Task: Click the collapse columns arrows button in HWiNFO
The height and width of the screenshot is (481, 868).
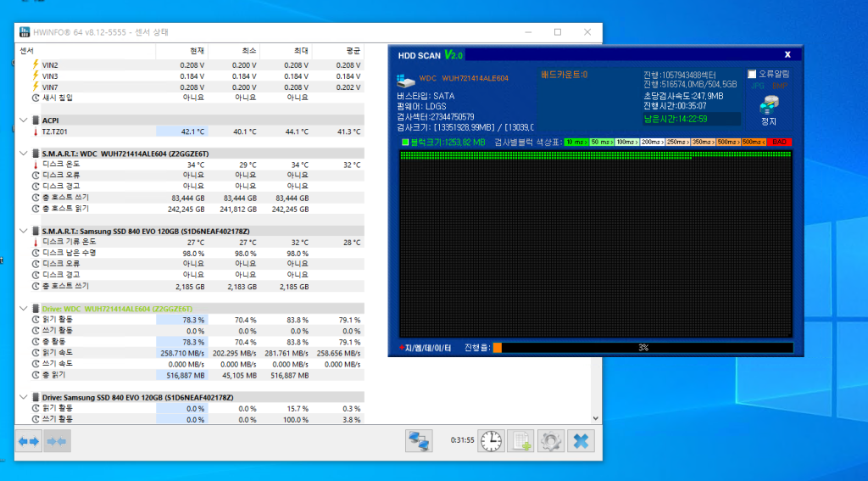Action: point(57,441)
